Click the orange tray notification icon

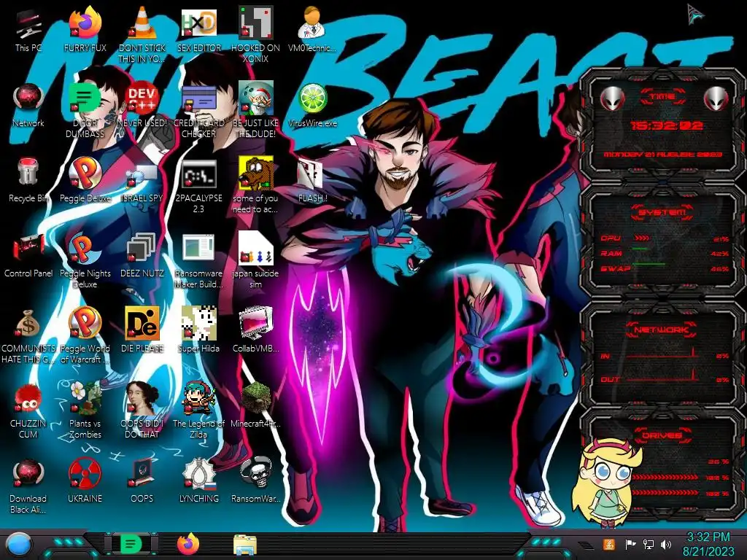608,544
